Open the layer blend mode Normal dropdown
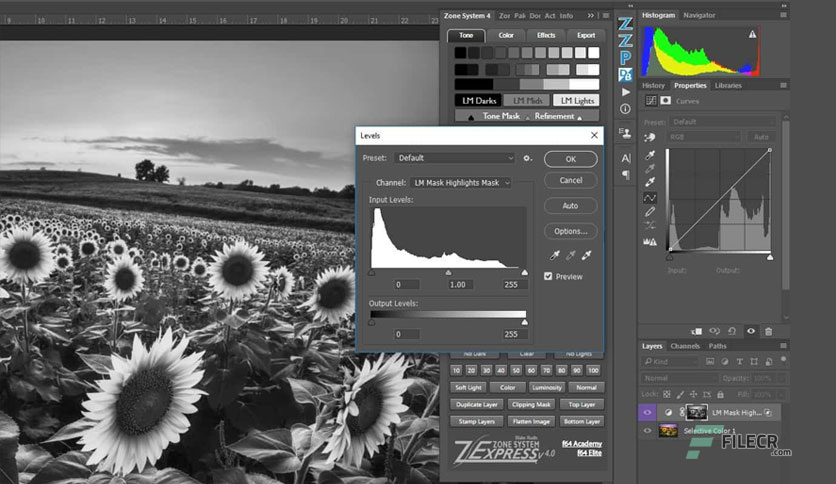The width and height of the screenshot is (836, 484). 678,378
